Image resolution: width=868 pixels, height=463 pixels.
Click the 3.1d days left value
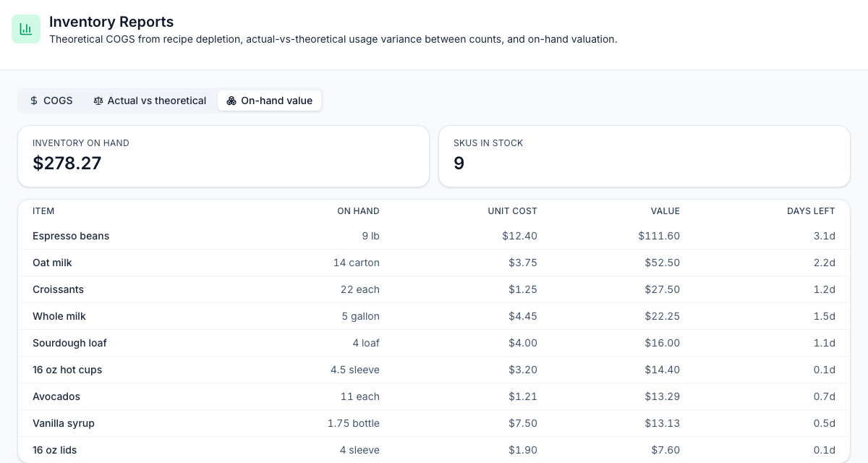click(825, 236)
